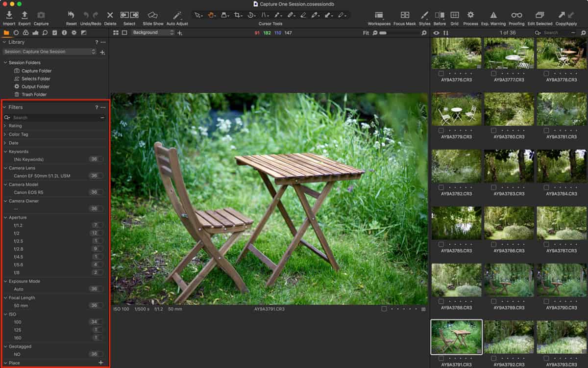Select the Library tool tab folder icon
Viewport: 588px width, 368px height.
(x=6, y=33)
